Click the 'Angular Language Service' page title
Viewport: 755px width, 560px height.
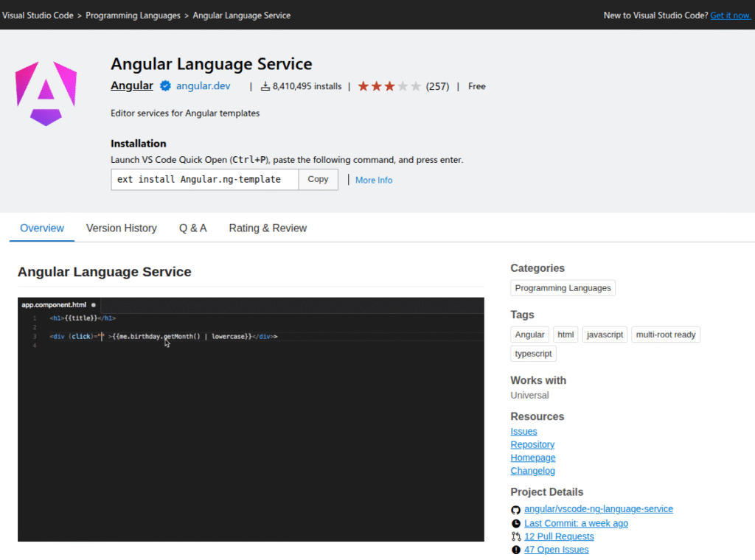212,63
